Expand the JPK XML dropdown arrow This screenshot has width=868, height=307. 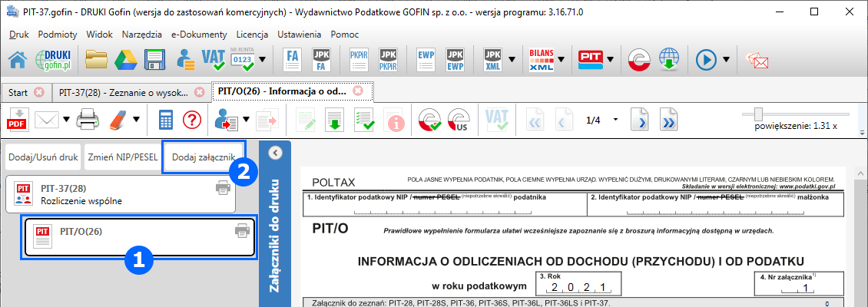(x=512, y=58)
